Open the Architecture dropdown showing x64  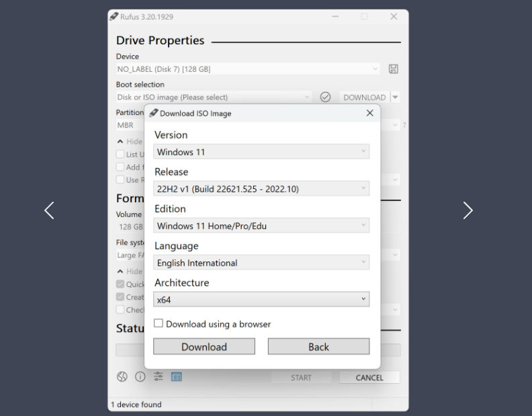tap(261, 300)
